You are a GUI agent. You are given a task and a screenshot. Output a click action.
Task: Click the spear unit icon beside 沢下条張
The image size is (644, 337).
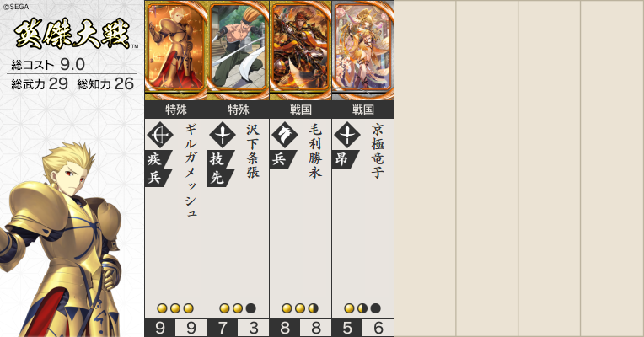pyautogui.click(x=223, y=135)
